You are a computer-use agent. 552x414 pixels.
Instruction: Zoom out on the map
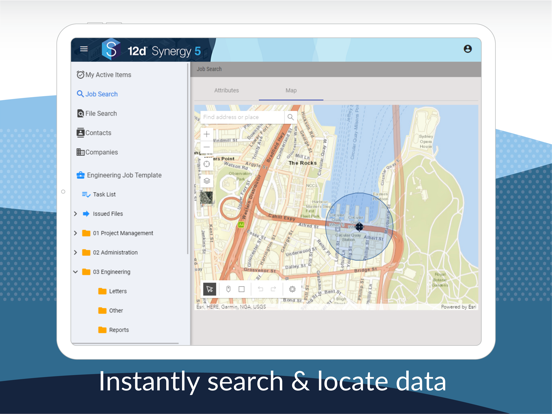pyautogui.click(x=207, y=147)
